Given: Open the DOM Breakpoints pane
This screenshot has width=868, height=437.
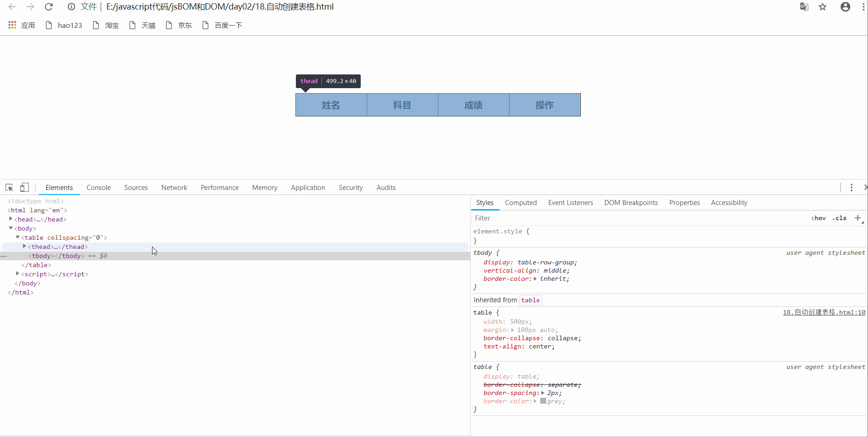Looking at the screenshot, I should [631, 203].
